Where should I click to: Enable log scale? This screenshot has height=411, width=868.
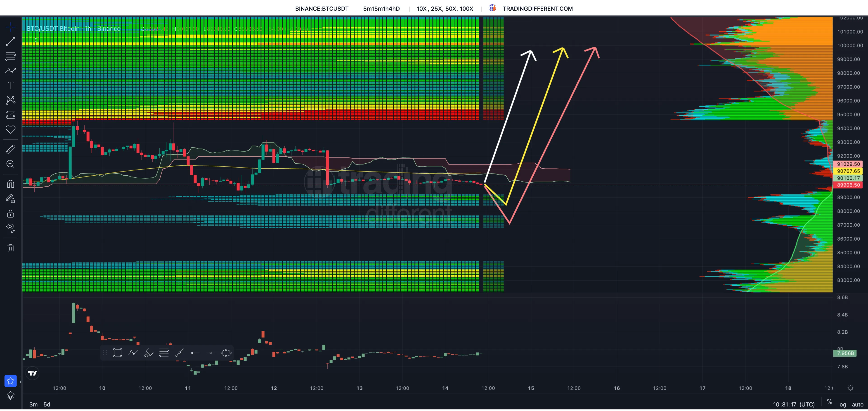click(842, 404)
